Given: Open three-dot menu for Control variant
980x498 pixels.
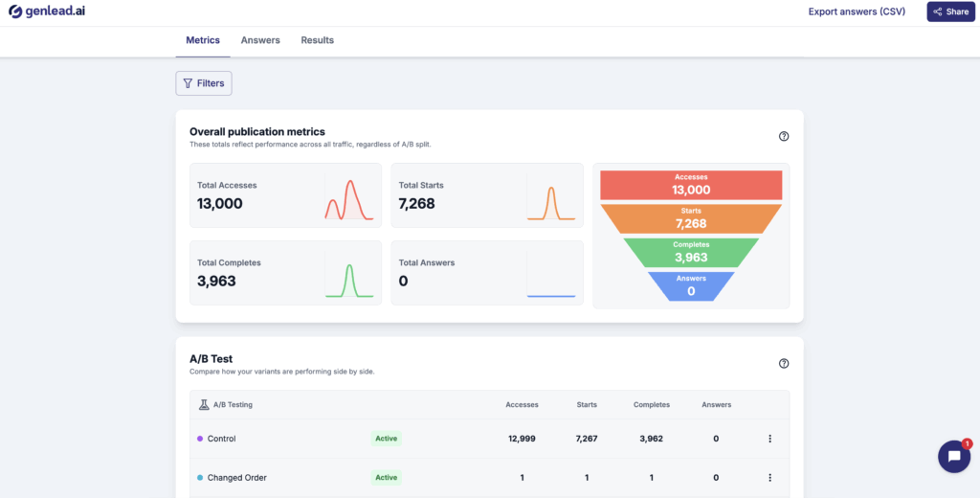Looking at the screenshot, I should 769,439.
